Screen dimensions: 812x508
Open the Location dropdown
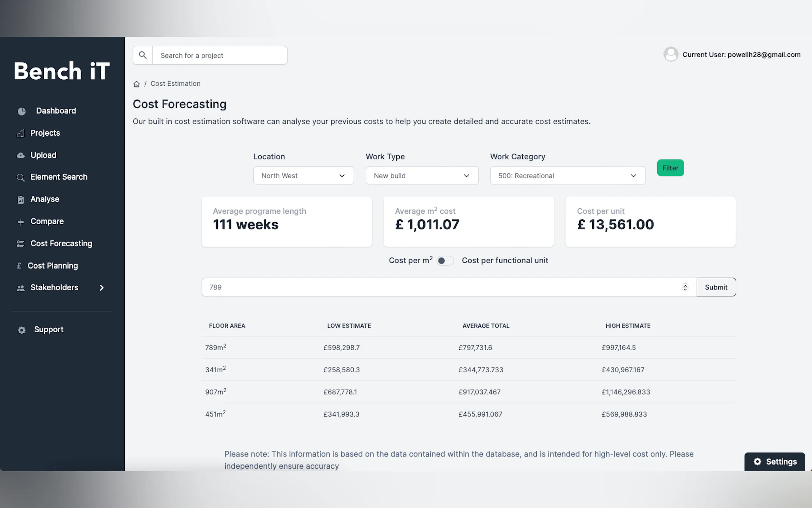pos(303,176)
